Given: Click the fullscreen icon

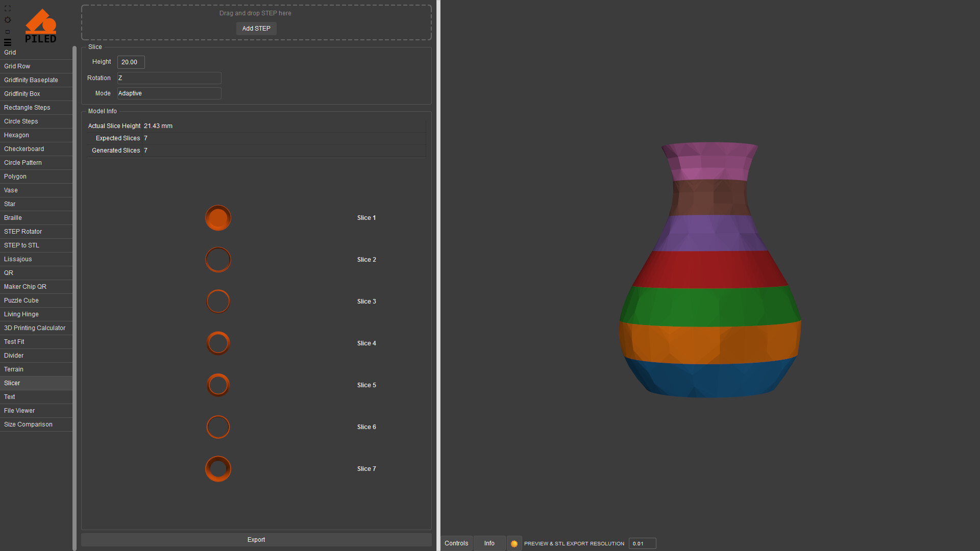Looking at the screenshot, I should pos(7,9).
